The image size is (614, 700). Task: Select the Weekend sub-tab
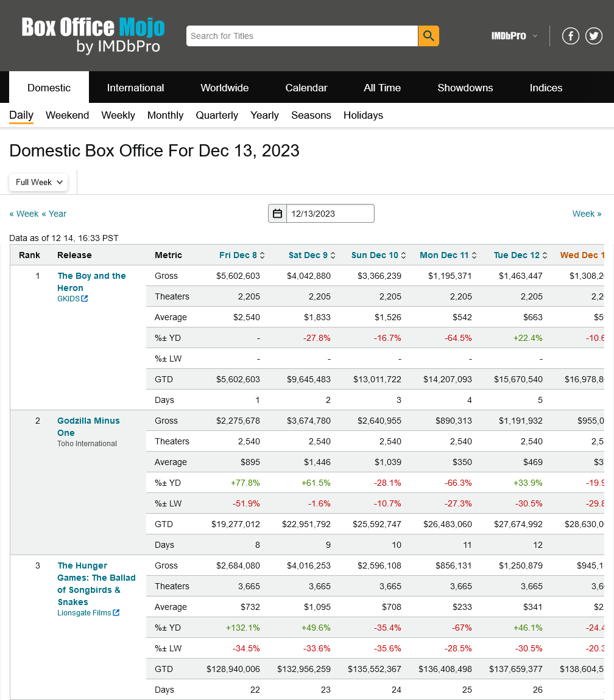68,115
